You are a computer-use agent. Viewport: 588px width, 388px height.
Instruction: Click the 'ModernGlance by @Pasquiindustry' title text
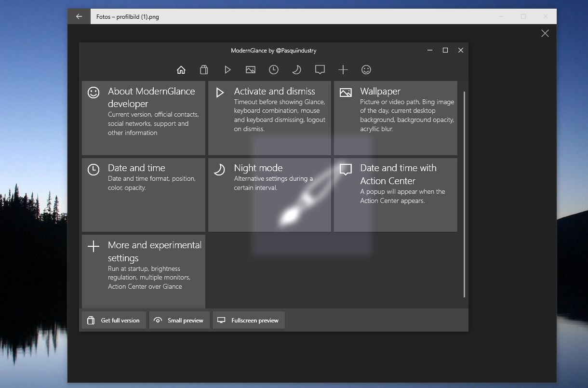pos(274,50)
